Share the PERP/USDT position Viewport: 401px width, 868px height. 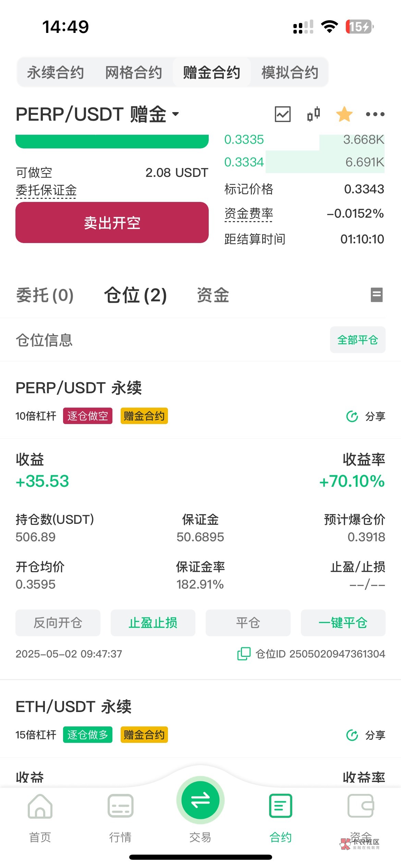pos(366,417)
